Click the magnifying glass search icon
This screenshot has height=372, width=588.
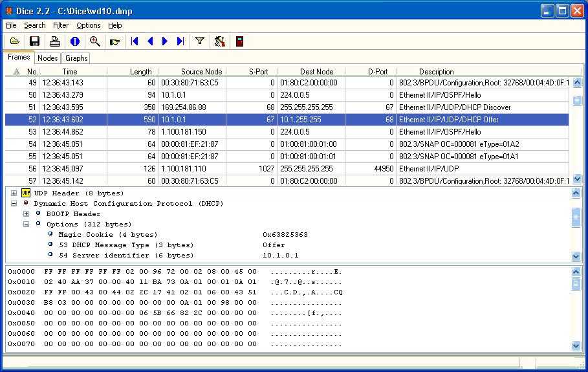[95, 41]
